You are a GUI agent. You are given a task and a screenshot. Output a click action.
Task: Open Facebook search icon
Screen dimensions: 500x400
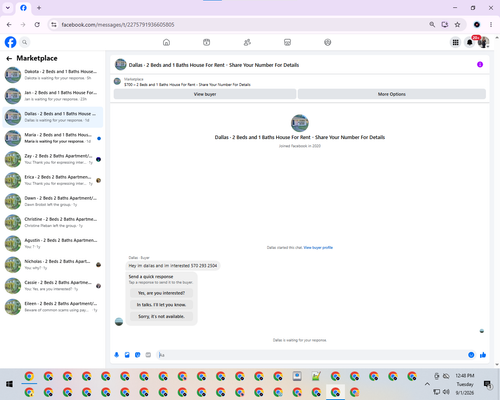coord(24,42)
